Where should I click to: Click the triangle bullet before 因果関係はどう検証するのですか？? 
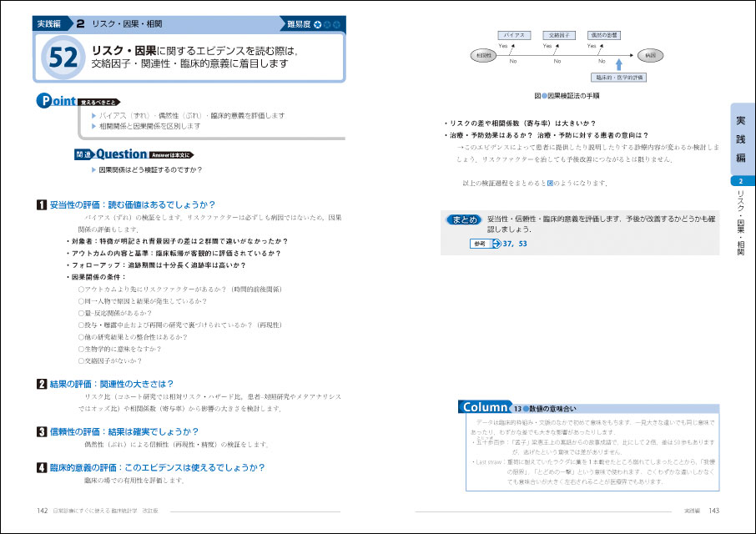tap(94, 170)
